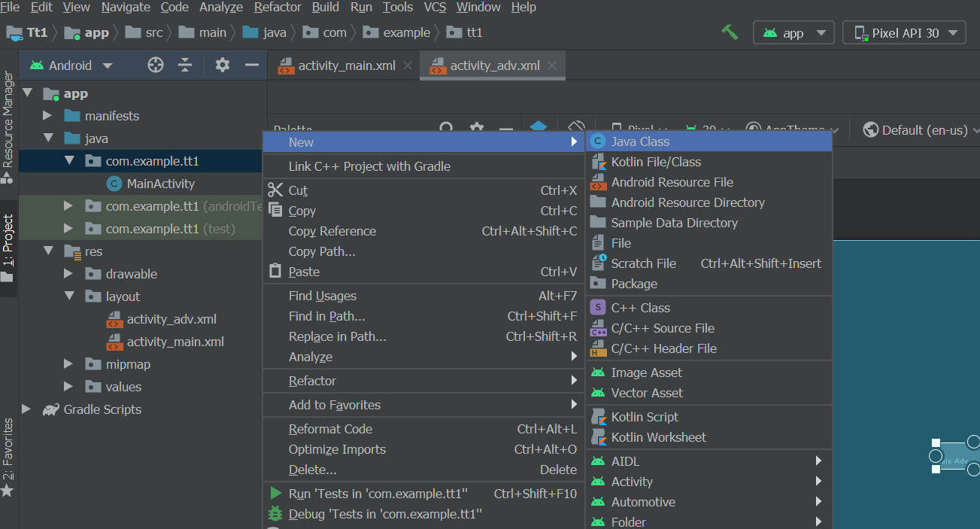Click the orientation rotate icon

pos(576,127)
